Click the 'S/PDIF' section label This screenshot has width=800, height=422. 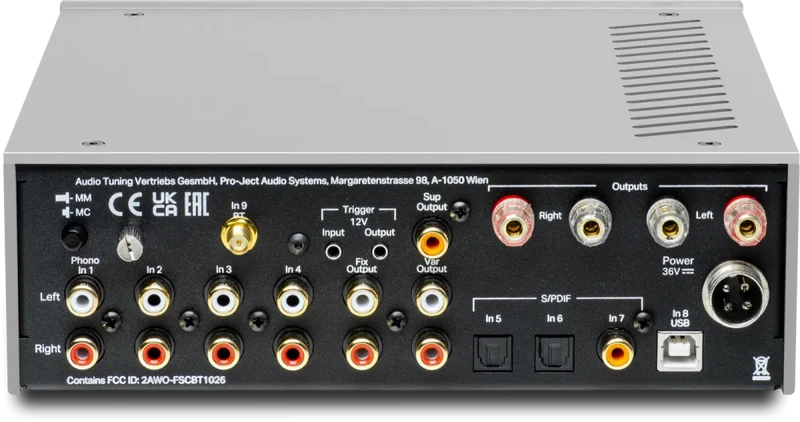coord(556,299)
